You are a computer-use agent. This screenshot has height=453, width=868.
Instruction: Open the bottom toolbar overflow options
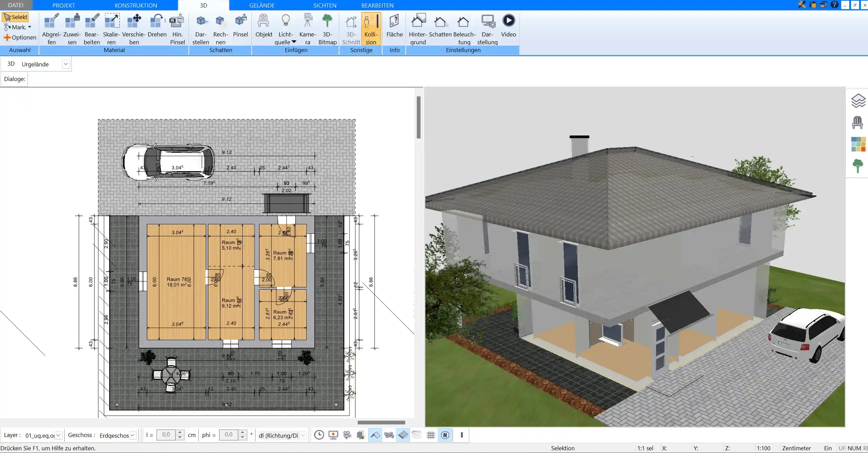(x=462, y=435)
